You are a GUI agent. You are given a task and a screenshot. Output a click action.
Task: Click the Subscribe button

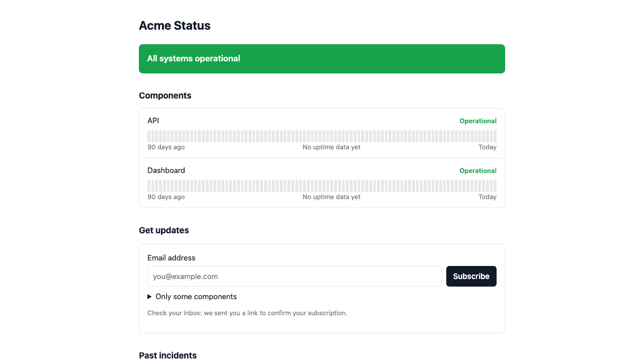[x=471, y=276]
